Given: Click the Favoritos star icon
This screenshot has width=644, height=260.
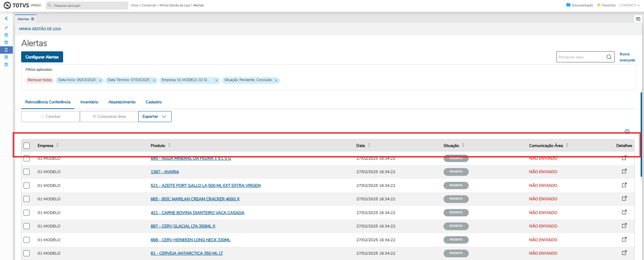Looking at the screenshot, I should point(599,5).
